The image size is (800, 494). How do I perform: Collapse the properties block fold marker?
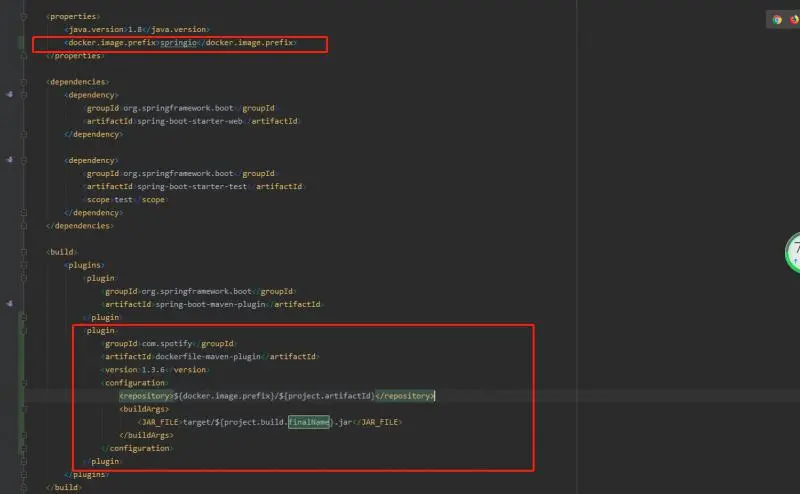pos(23,16)
